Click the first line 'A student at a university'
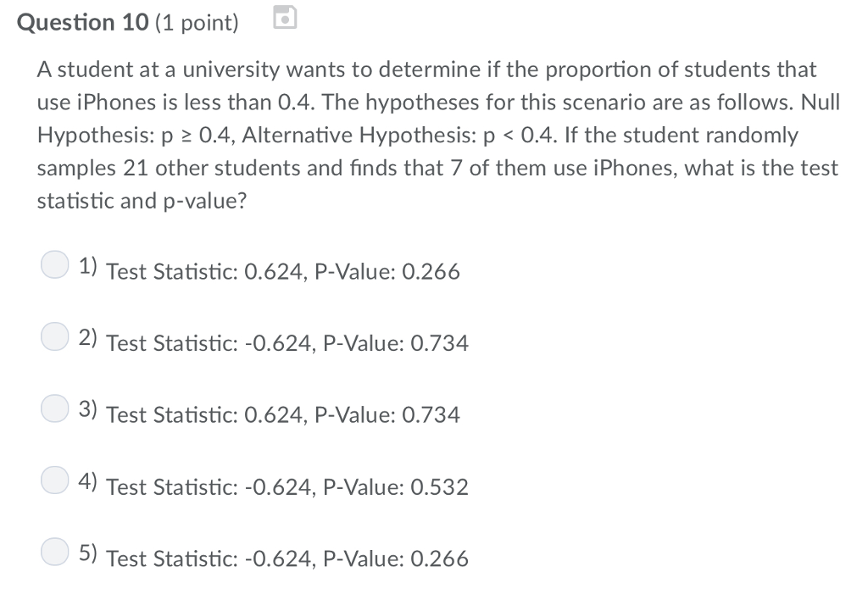 click(426, 69)
